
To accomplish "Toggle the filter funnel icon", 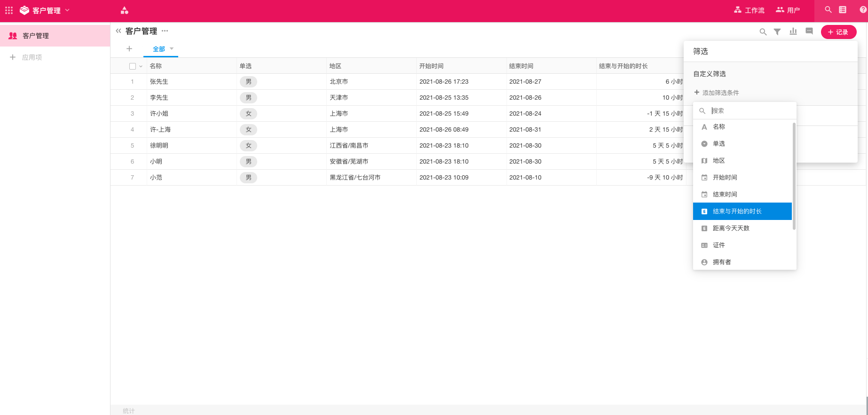I will (x=777, y=32).
